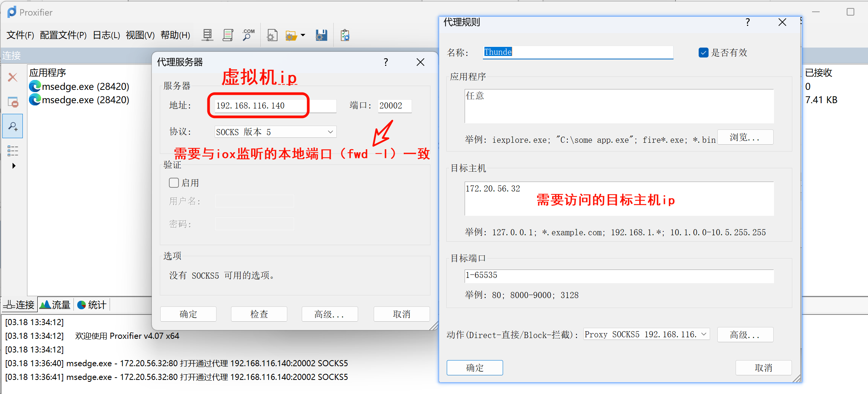Open the 动作 Proxy SOCKS5 dropdown
The image size is (868, 394).
[x=704, y=334]
